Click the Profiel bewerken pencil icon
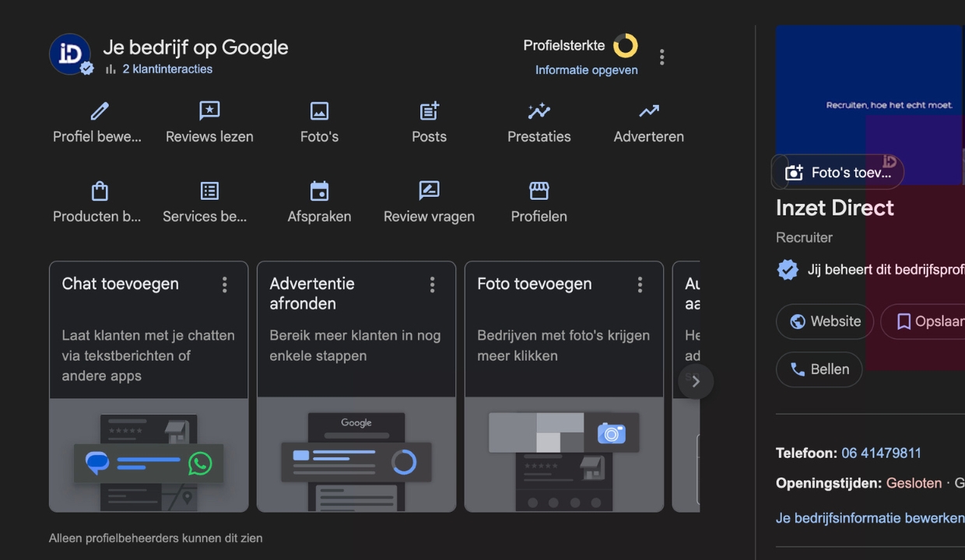The image size is (965, 560). click(x=99, y=111)
